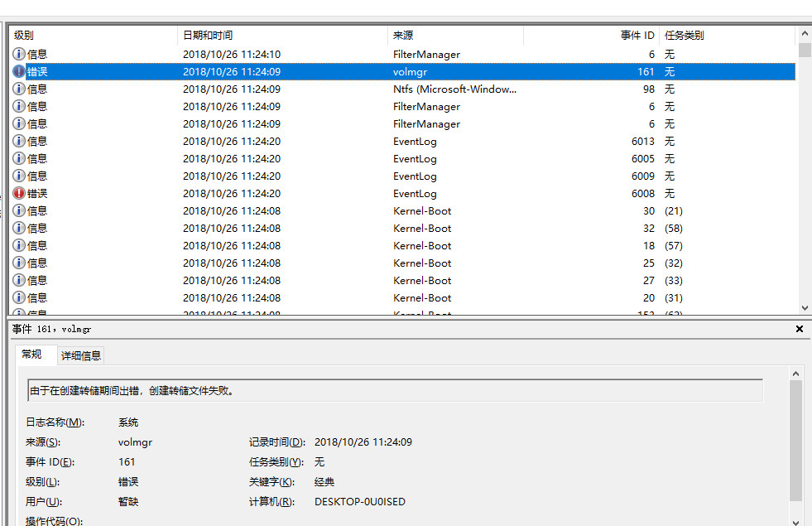
Task: Click the event list scroll-down arrow
Action: 805,306
